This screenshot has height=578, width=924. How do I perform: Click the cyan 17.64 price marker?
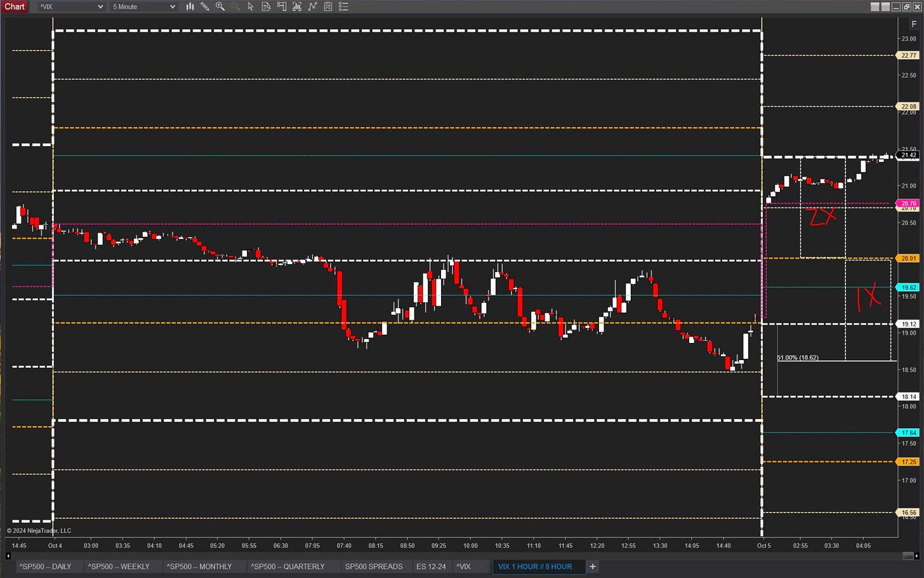coord(909,433)
